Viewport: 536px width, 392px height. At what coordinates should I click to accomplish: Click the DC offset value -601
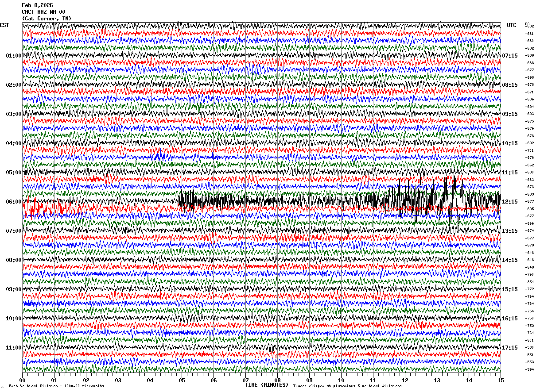529,340
